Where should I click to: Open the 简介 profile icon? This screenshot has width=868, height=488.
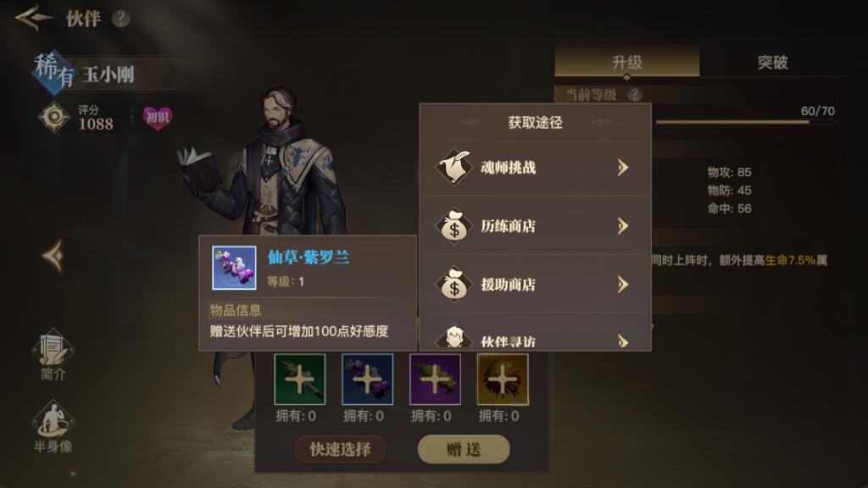click(x=53, y=354)
